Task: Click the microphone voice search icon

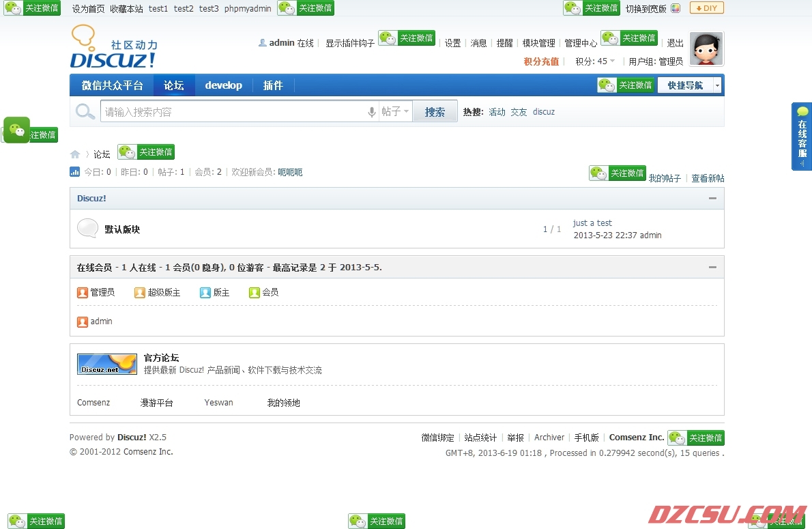Action: tap(371, 112)
